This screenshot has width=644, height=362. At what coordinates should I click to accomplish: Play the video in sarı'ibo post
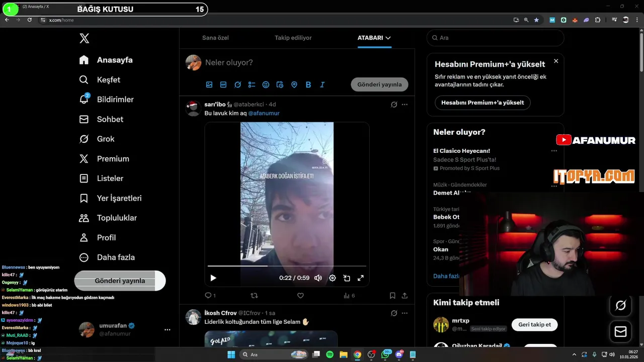[x=213, y=278]
